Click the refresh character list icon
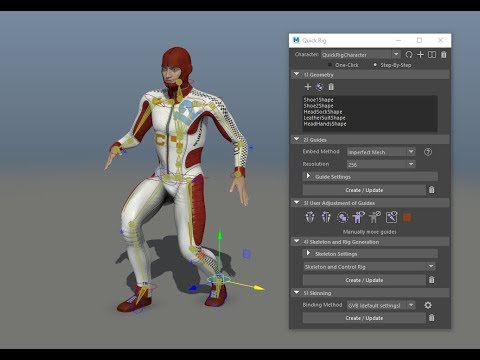The height and width of the screenshot is (360, 480). (409, 55)
